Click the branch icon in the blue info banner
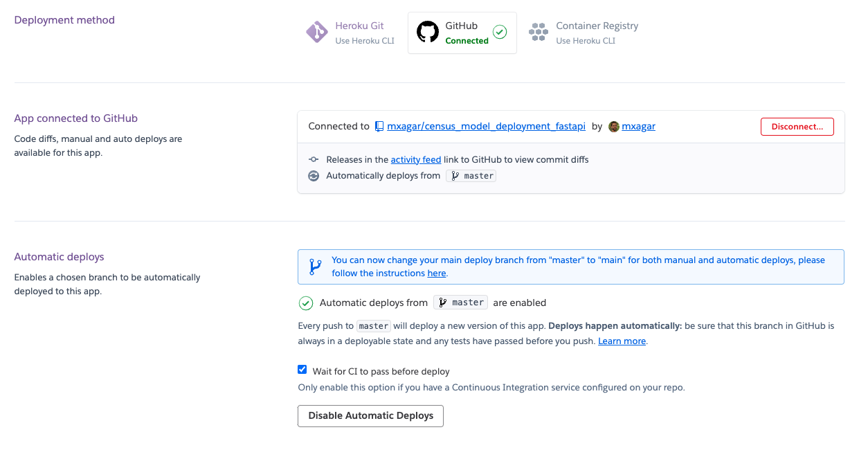The height and width of the screenshot is (450, 868). coord(315,267)
